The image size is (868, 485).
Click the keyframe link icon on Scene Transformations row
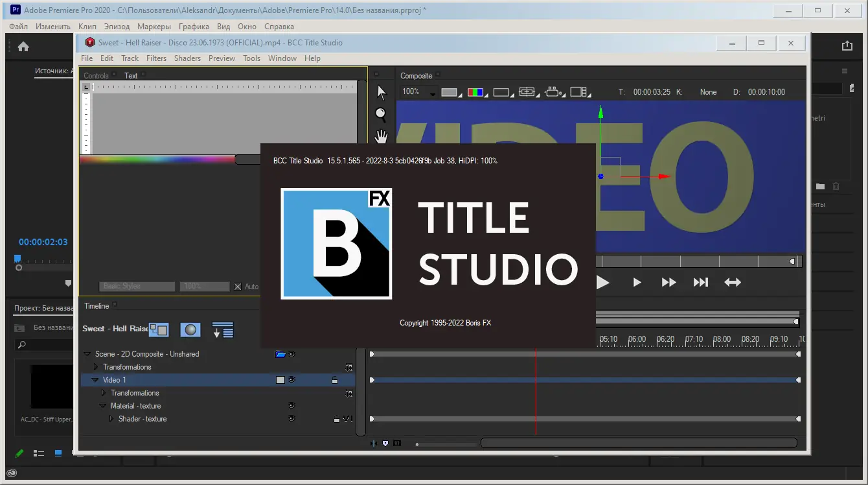click(x=348, y=367)
